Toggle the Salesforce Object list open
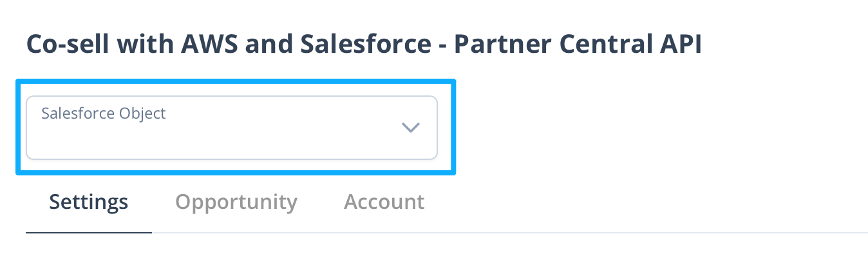Image resolution: width=868 pixels, height=276 pixels. 410,128
